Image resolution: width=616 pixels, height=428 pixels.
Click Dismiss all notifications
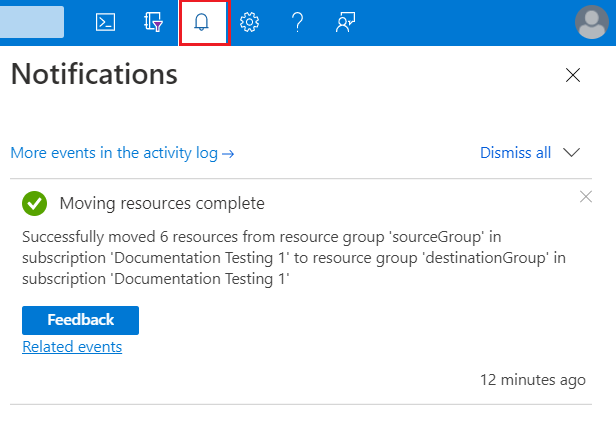point(515,153)
